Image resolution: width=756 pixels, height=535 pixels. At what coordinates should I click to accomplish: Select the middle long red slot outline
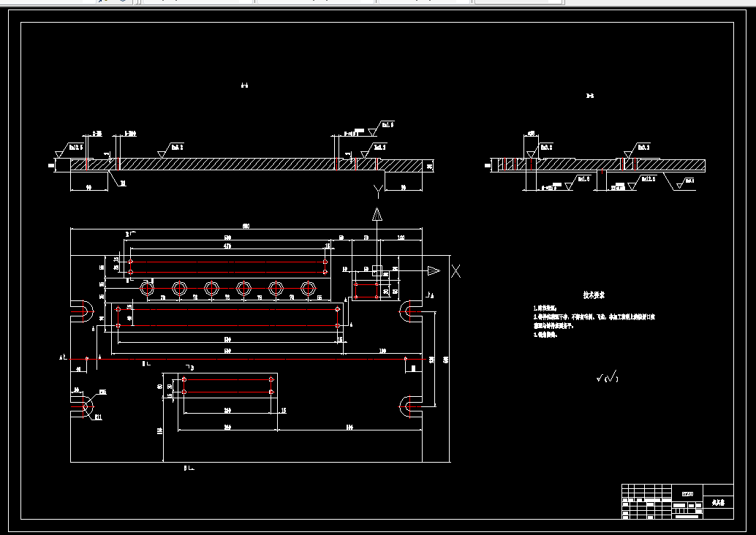pyautogui.click(x=227, y=318)
